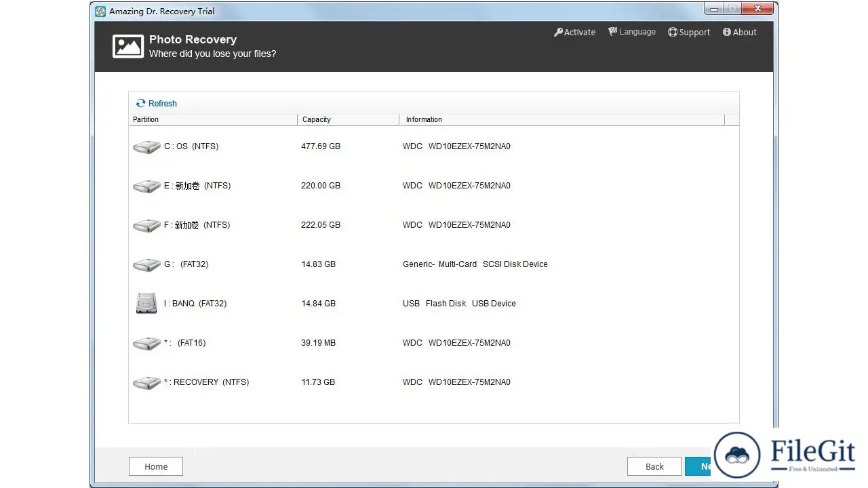Image resolution: width=868 pixels, height=488 pixels.
Task: Click USB Flash Disk USB Device text
Action: point(459,304)
